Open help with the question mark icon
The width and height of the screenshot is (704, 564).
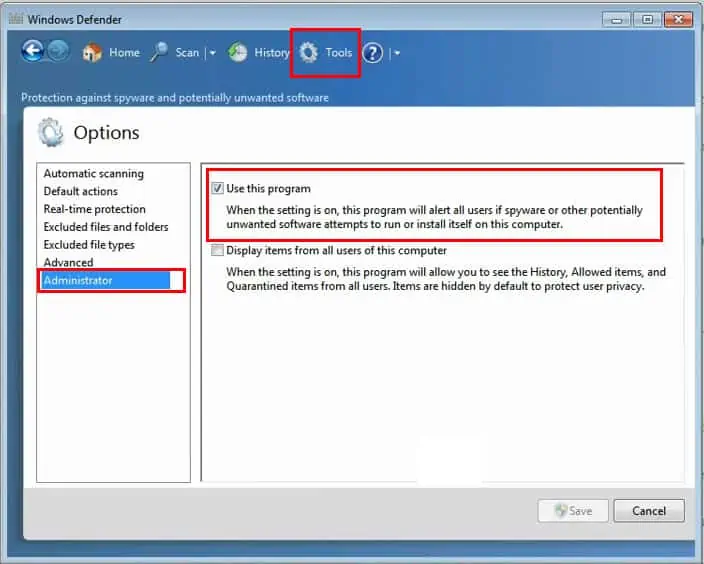373,53
